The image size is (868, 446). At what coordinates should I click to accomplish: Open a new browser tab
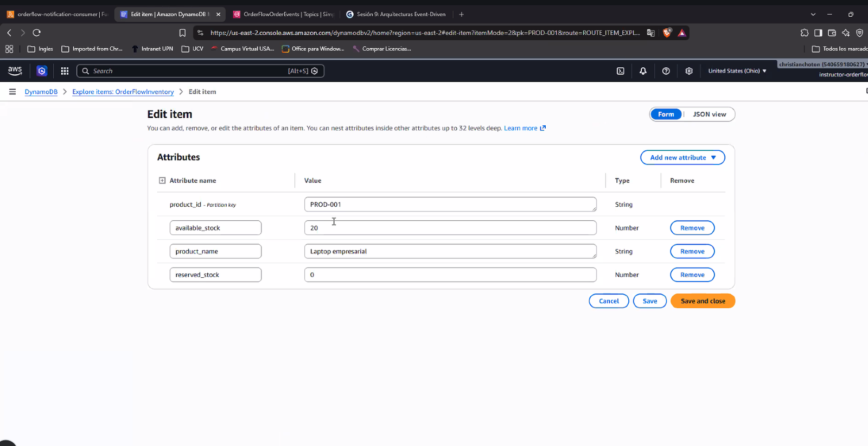(x=461, y=14)
